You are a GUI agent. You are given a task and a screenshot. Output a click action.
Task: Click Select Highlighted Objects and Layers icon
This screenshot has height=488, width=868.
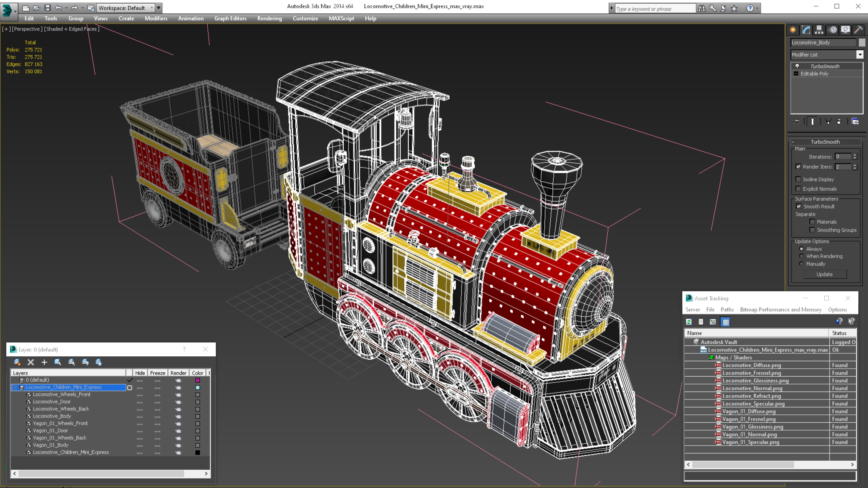58,362
